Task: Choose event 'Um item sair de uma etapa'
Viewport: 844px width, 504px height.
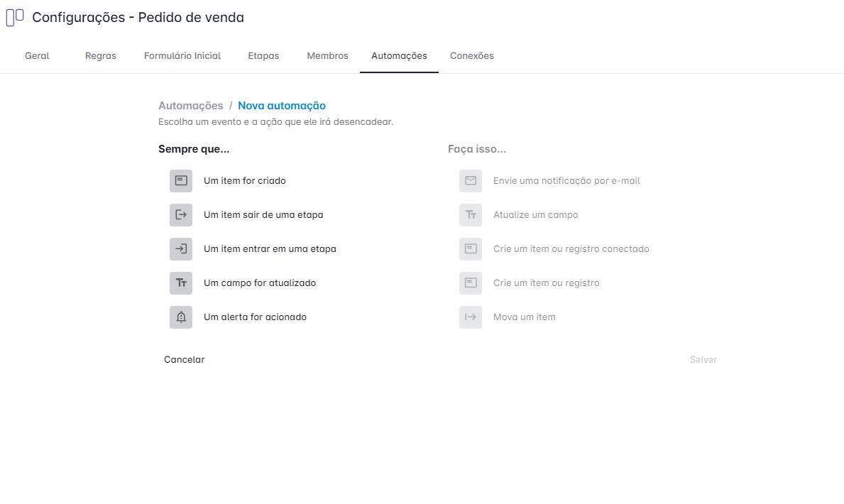Action: tap(263, 215)
